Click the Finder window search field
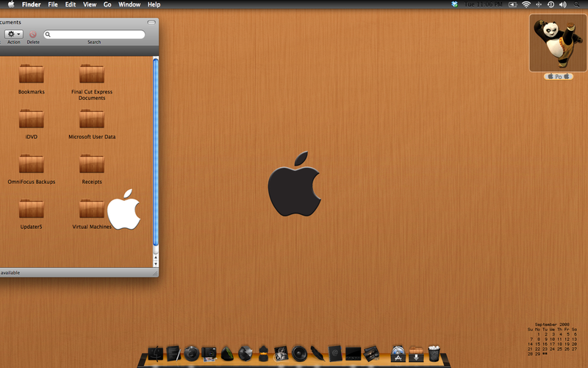 click(x=94, y=35)
